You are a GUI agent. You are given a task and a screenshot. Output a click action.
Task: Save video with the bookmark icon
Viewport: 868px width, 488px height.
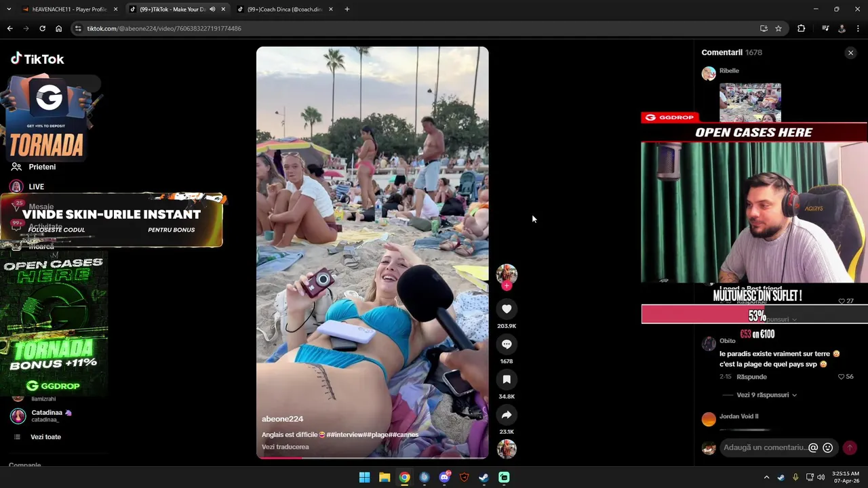(x=507, y=380)
